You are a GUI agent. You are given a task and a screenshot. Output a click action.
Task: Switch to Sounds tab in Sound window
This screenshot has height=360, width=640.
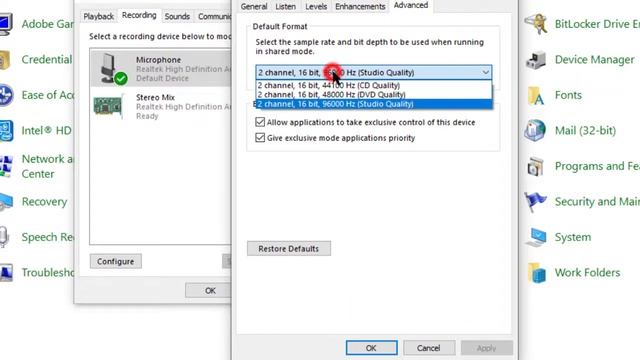(x=177, y=16)
